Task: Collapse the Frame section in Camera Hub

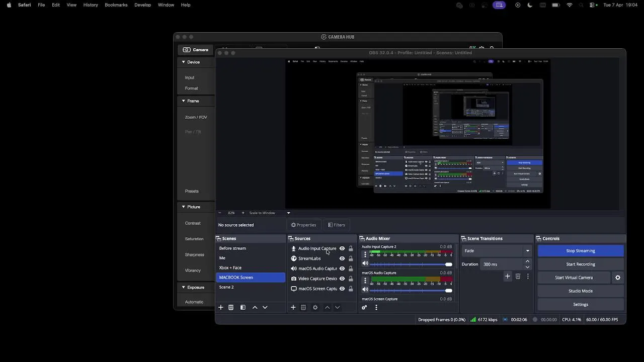Action: click(x=184, y=101)
